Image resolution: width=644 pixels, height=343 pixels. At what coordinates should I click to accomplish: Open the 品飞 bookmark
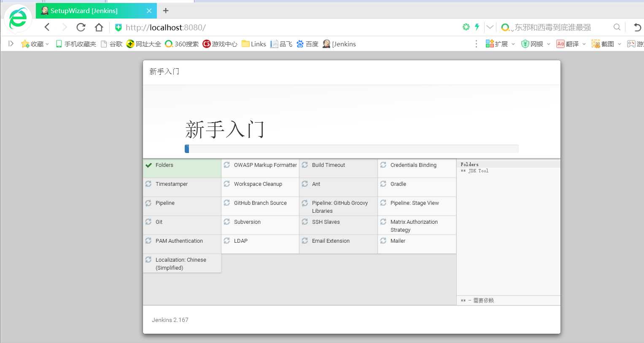[281, 44]
